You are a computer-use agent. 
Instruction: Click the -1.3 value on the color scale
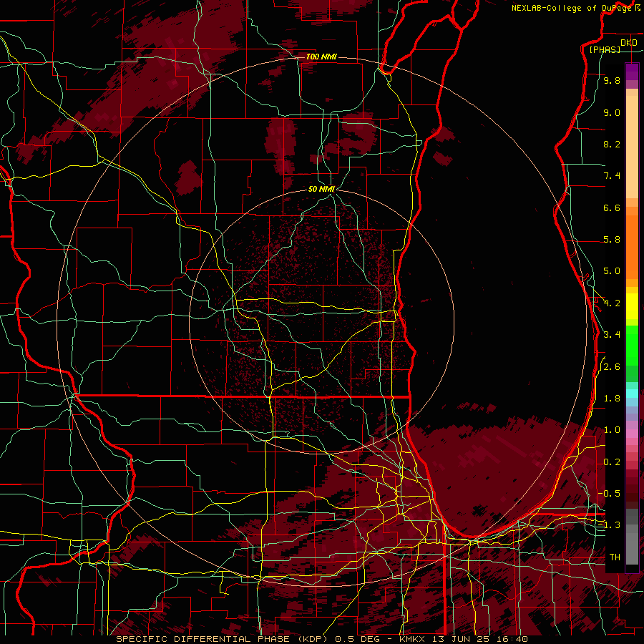coord(609,525)
